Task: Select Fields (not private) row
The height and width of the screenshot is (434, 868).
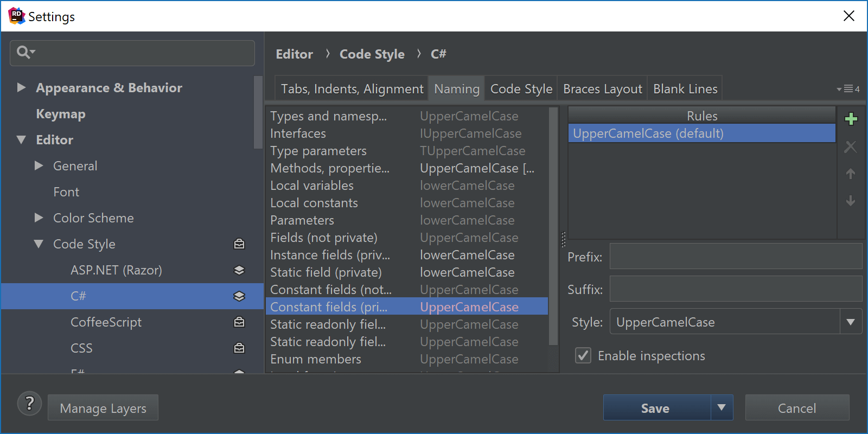Action: click(407, 238)
